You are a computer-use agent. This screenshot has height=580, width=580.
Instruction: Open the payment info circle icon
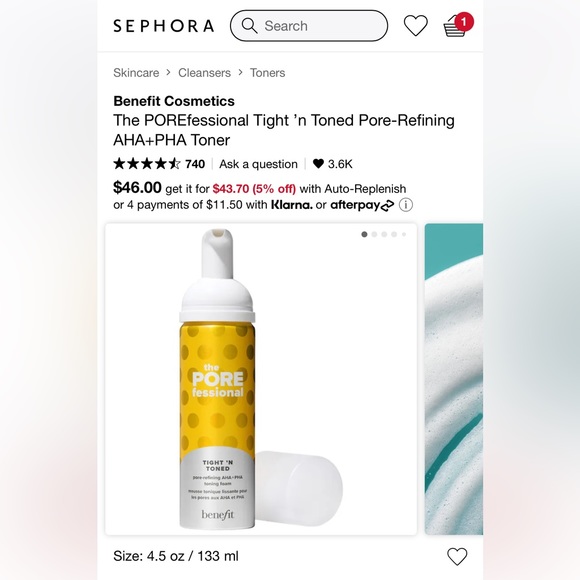(x=406, y=205)
